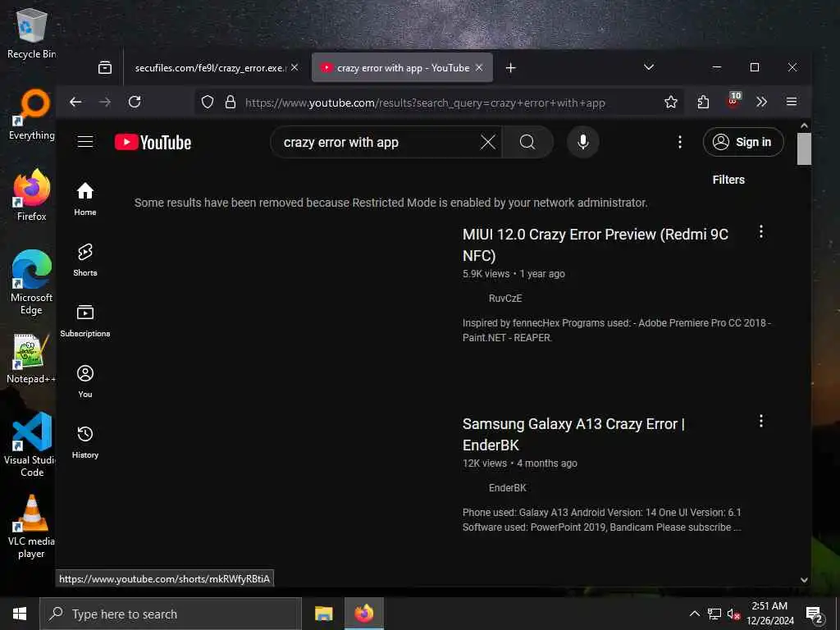The image size is (840, 630).
Task: Open taskbar clock showing 2:51 AM
Action: click(x=769, y=614)
